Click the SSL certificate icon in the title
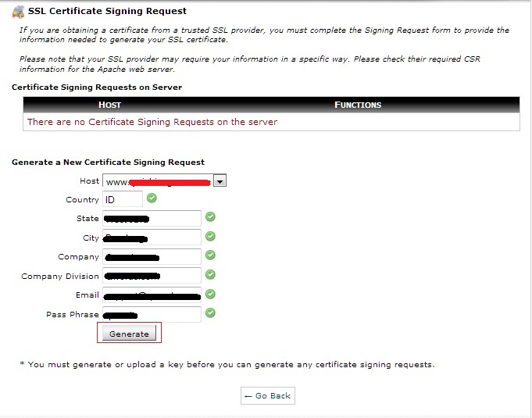Viewport: 532px width, 418px height. click(x=19, y=12)
